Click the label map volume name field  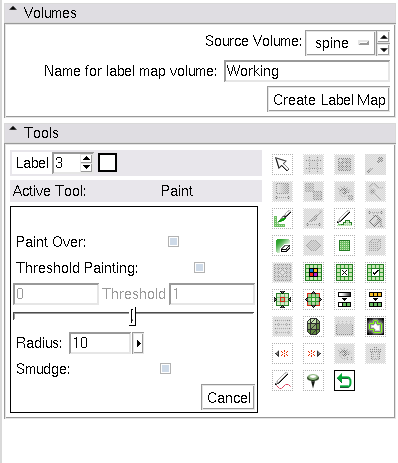(x=307, y=71)
